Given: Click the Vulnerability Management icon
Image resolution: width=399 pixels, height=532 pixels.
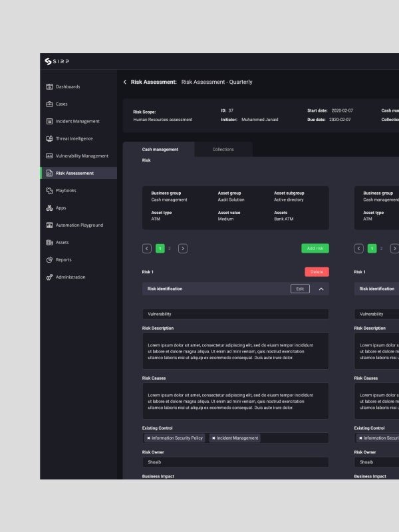Looking at the screenshot, I should click(x=49, y=156).
